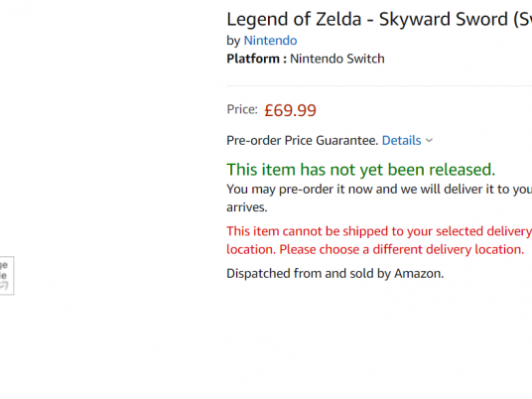This screenshot has width=532, height=399.
Task: Click the green not yet released notice
Action: click(360, 170)
